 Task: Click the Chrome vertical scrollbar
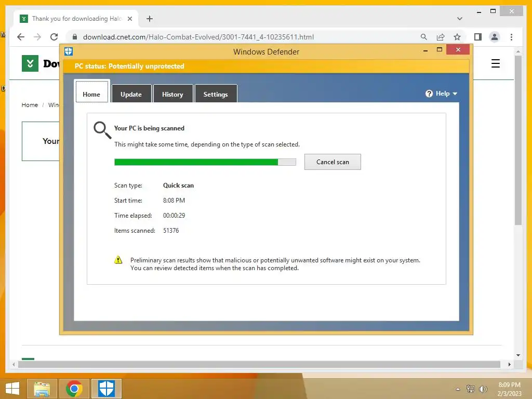(518, 140)
